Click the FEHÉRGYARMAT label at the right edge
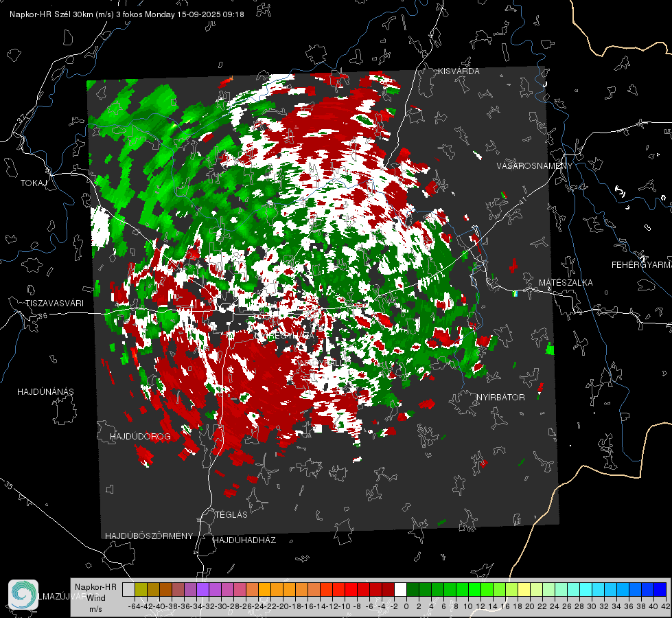 tap(641, 265)
